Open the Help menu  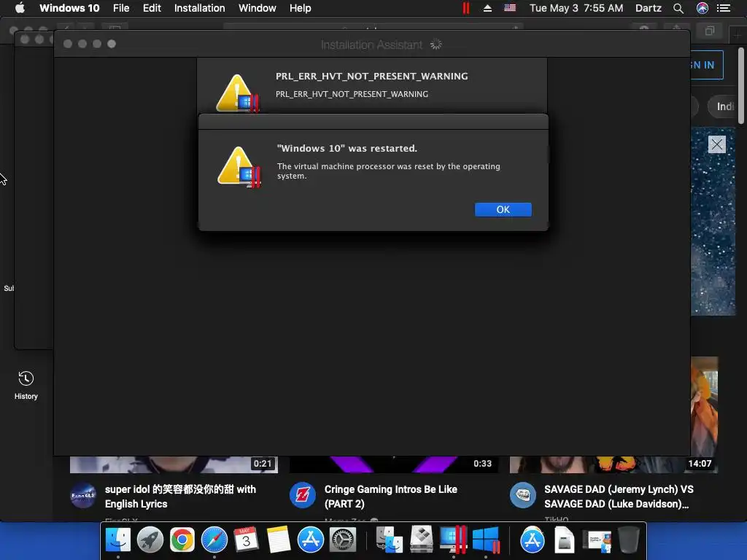(300, 8)
